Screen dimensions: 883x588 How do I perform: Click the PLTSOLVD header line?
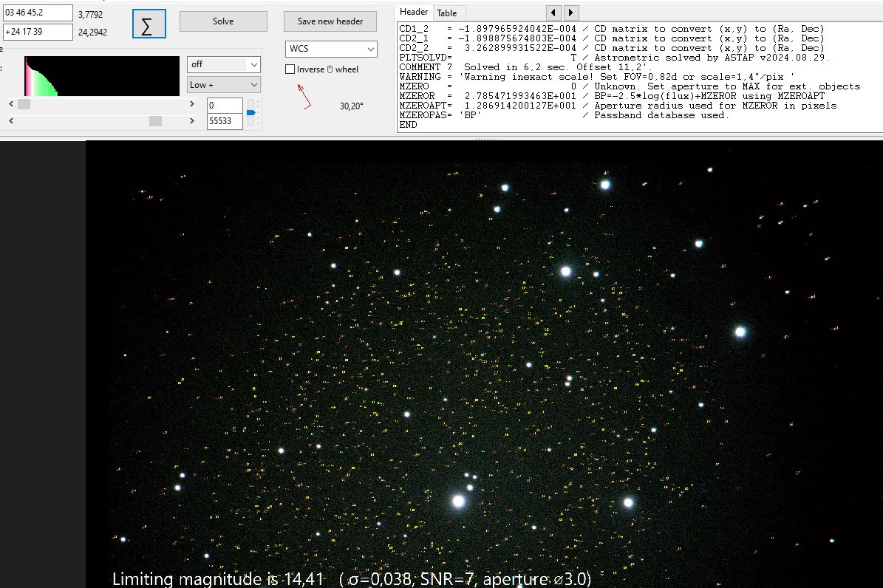click(x=614, y=58)
